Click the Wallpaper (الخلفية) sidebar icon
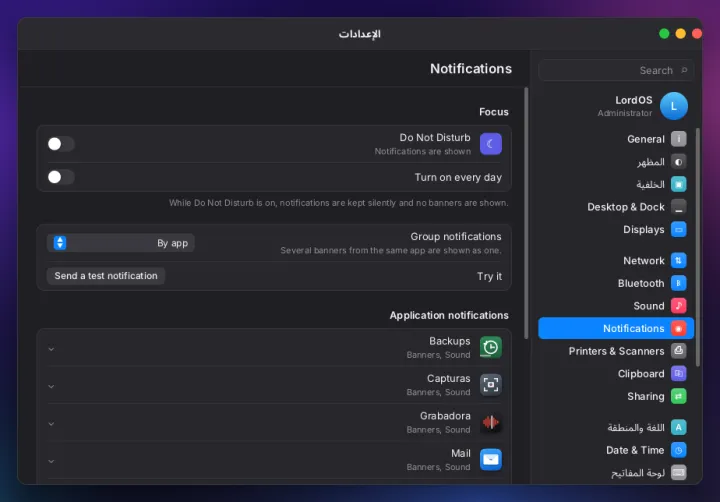 [678, 184]
